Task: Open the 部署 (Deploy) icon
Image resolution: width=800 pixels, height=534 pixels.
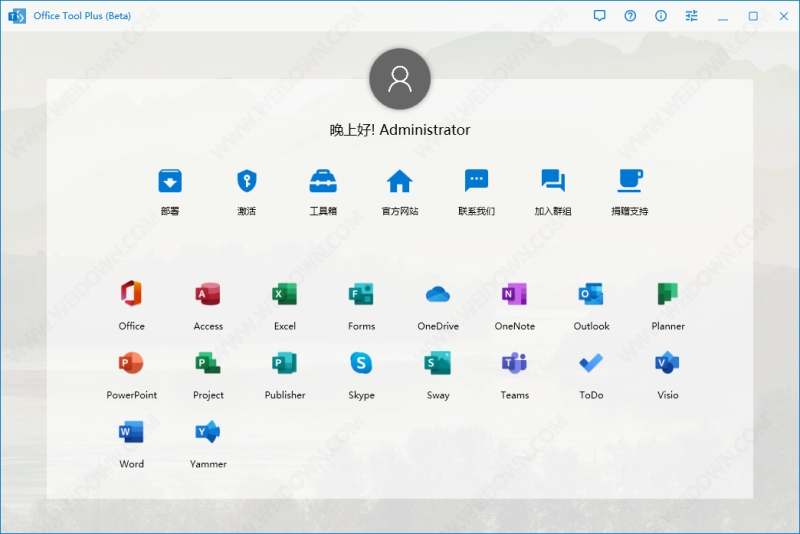Action: click(170, 181)
